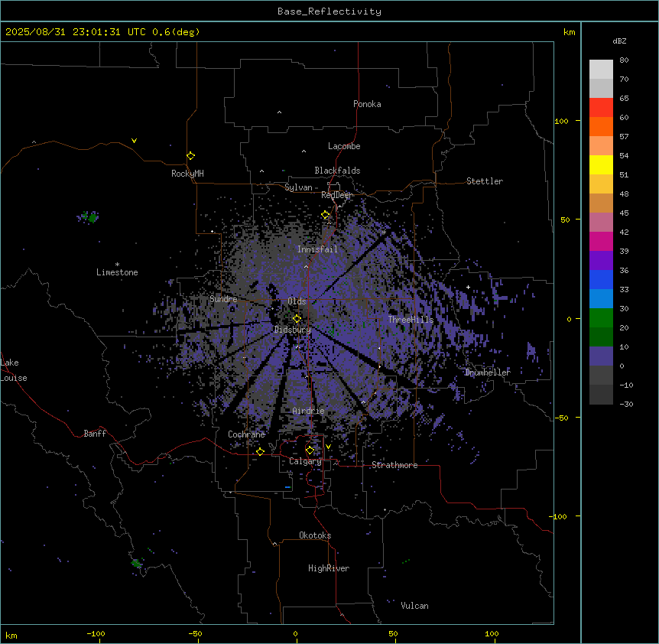Click the Sundre town label
This screenshot has height=644, width=659.
click(x=223, y=299)
